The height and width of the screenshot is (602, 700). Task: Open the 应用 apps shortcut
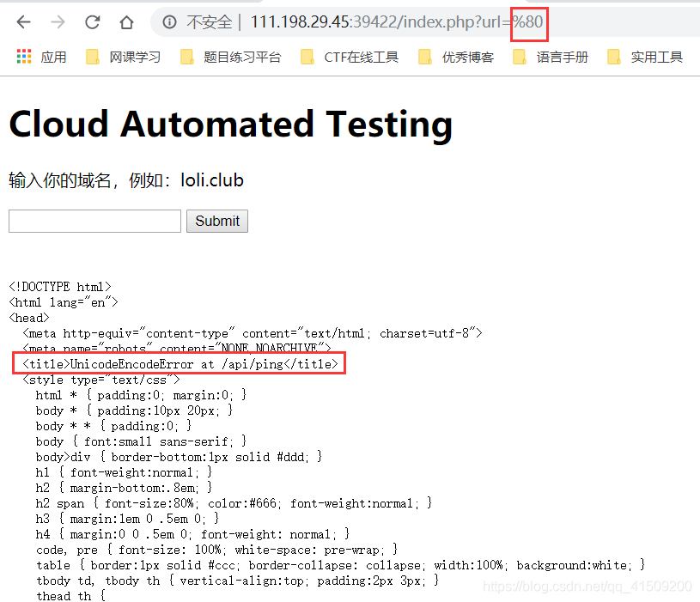pyautogui.click(x=41, y=57)
